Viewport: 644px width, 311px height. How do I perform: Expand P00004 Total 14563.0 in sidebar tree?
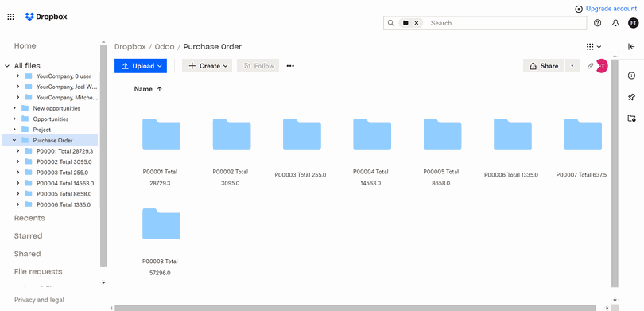[18, 183]
